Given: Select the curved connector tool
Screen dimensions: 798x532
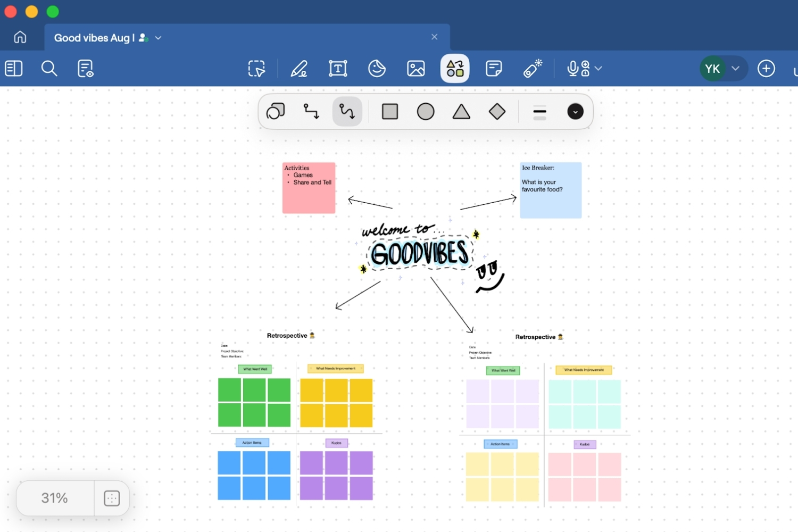Looking at the screenshot, I should click(x=347, y=112).
